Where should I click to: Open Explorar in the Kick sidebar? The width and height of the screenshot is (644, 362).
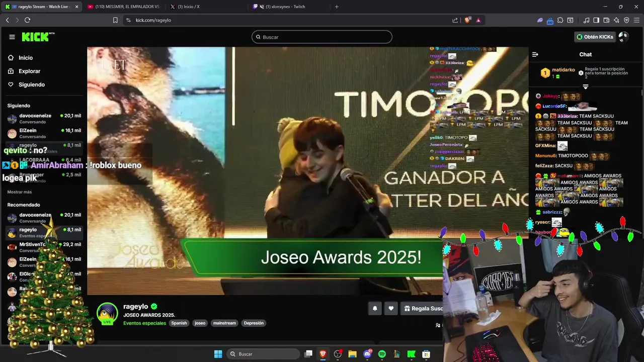pyautogui.click(x=24, y=71)
